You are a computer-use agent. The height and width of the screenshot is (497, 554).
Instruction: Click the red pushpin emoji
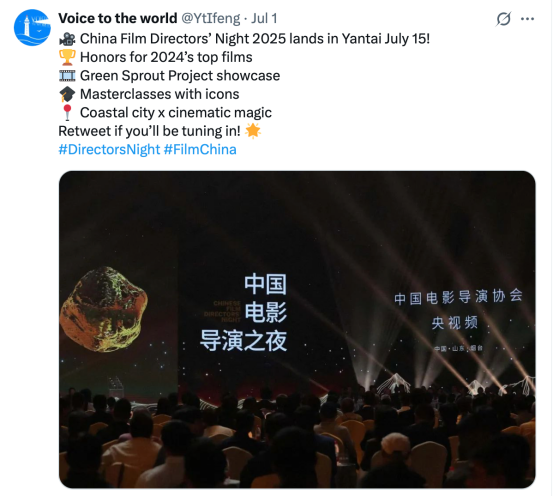click(x=67, y=113)
